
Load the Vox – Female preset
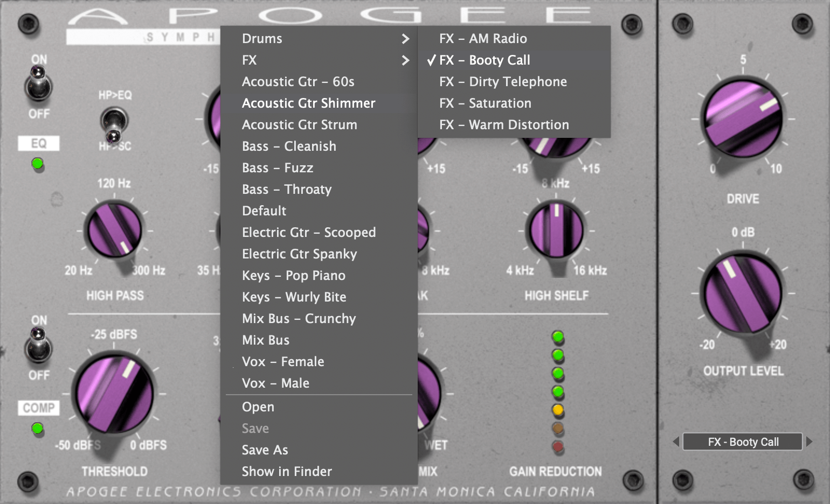319,362
